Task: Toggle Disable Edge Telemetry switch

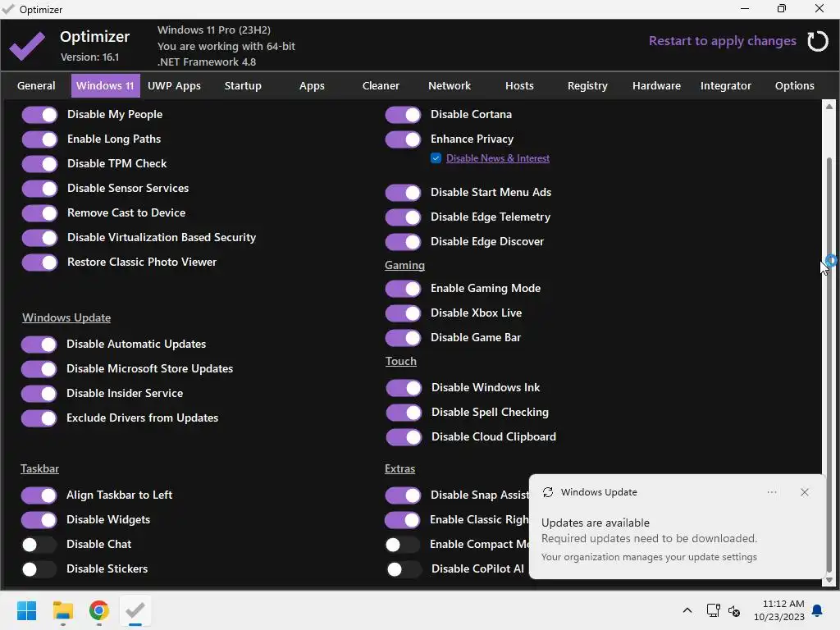Action: pyautogui.click(x=403, y=217)
